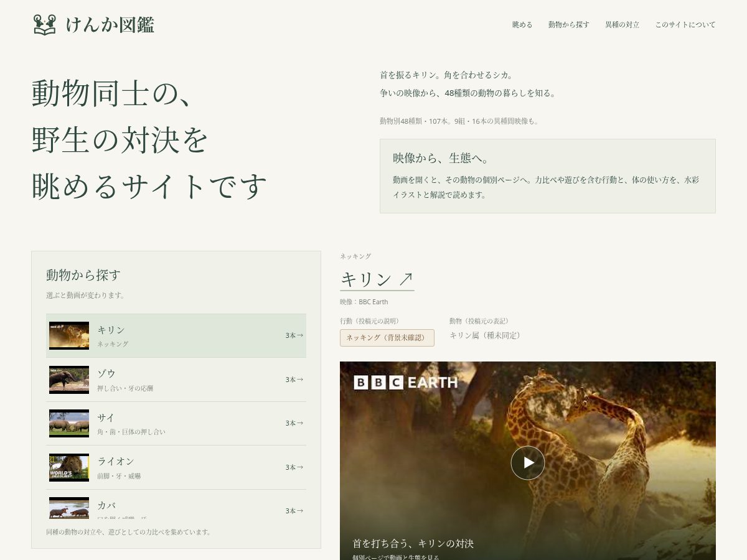Open the 眺める menu item
Image resolution: width=747 pixels, height=560 pixels.
click(522, 25)
